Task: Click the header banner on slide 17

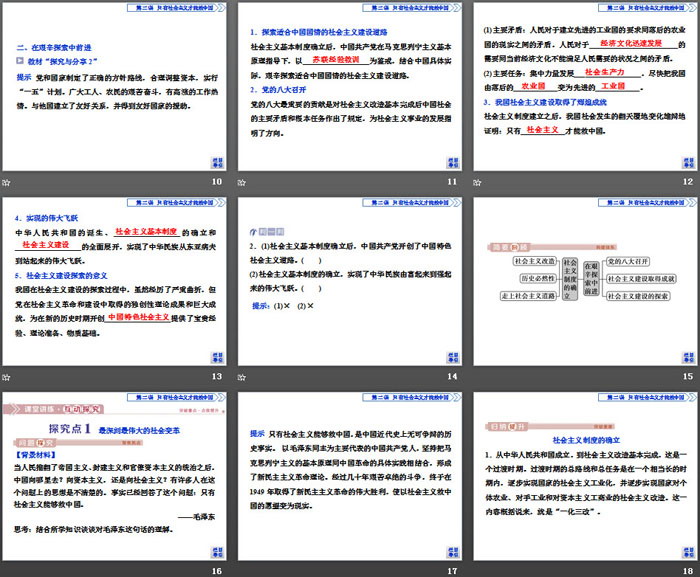Action: (412, 397)
